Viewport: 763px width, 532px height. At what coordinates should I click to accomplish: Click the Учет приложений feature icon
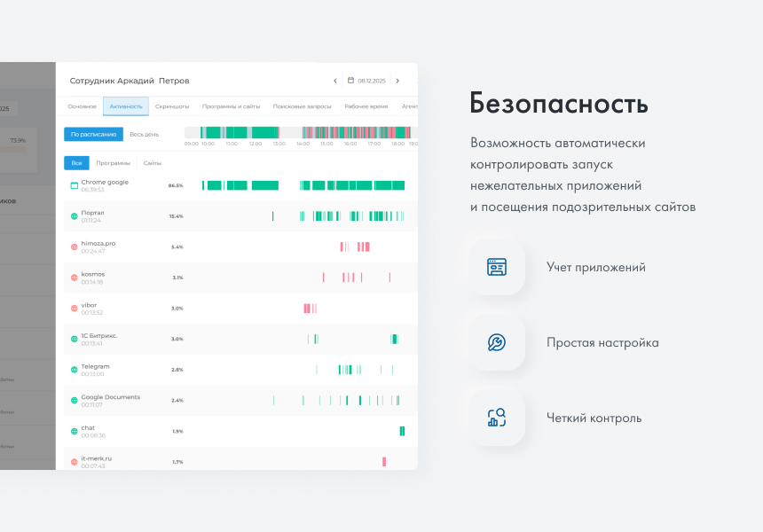[x=497, y=267]
